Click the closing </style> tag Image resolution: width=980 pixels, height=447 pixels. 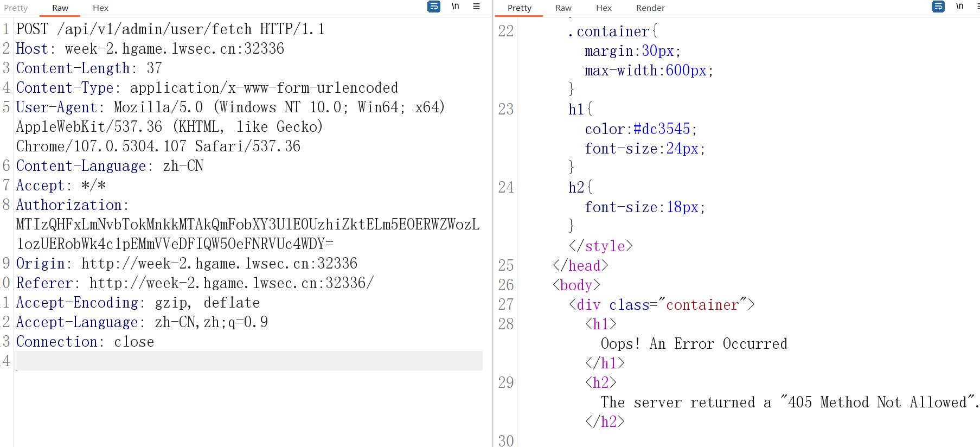coord(600,246)
